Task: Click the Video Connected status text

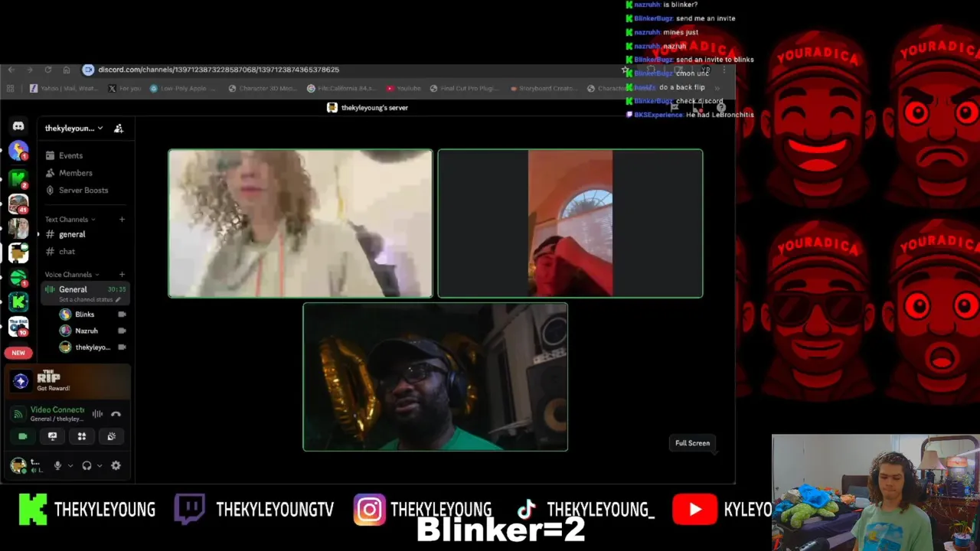Action: (x=57, y=410)
